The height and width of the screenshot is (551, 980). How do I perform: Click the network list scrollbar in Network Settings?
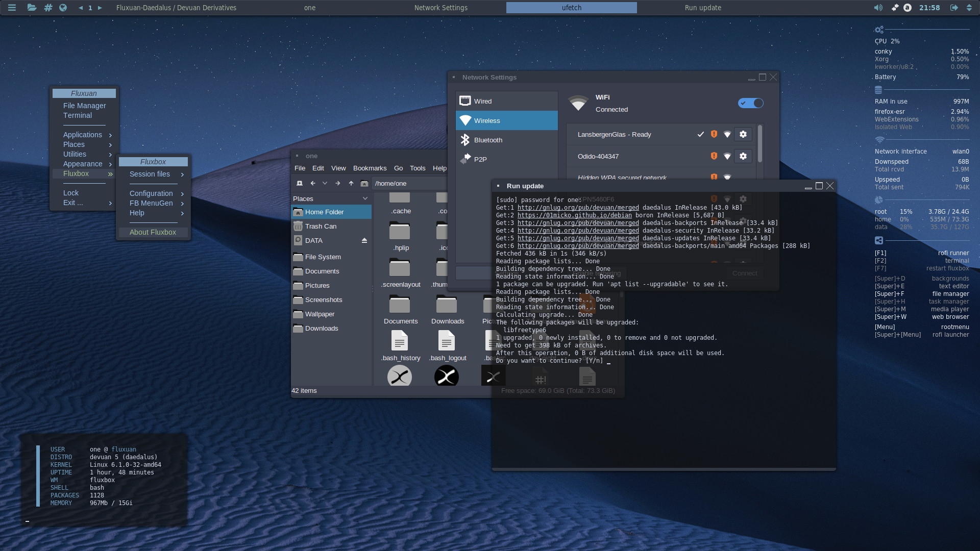(760, 144)
